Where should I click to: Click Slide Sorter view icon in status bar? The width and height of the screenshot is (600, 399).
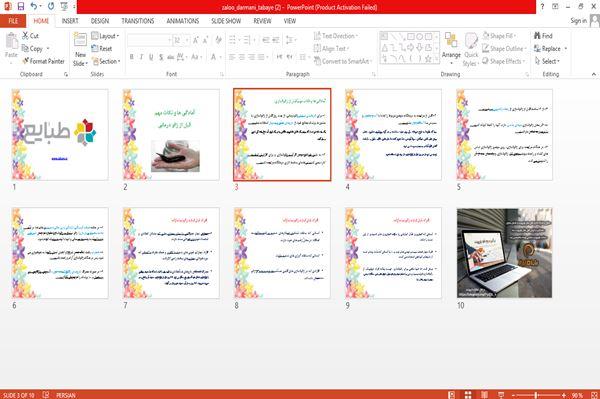pos(468,395)
